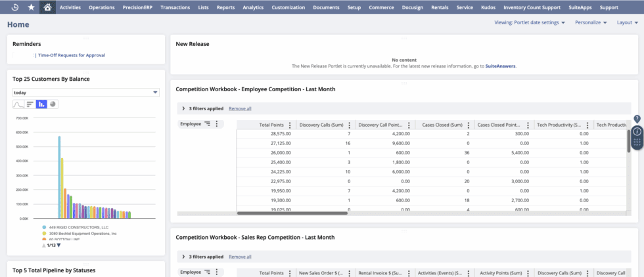Click the help question mark icon
This screenshot has height=277, width=644.
point(637,119)
